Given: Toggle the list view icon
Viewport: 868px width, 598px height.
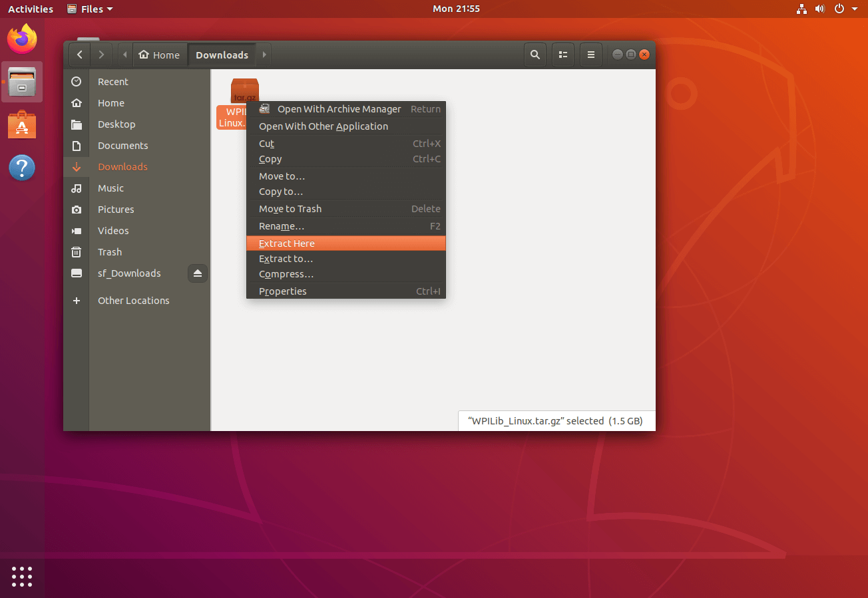Looking at the screenshot, I should pos(563,55).
